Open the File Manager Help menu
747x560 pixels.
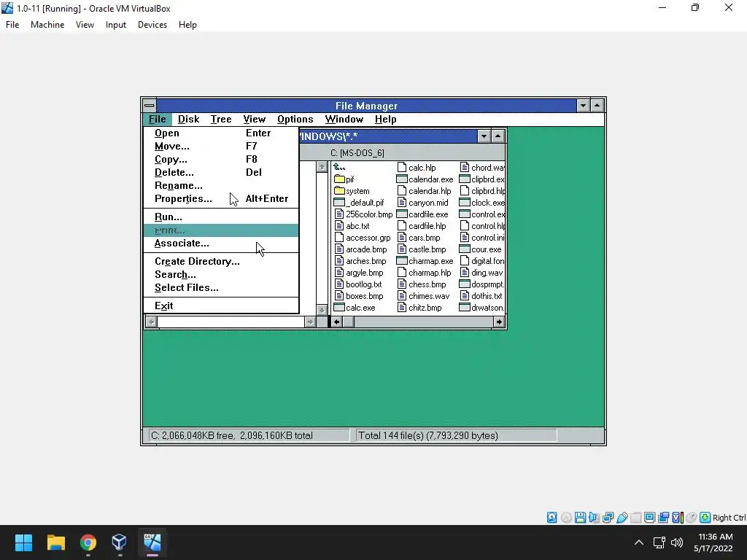click(385, 120)
